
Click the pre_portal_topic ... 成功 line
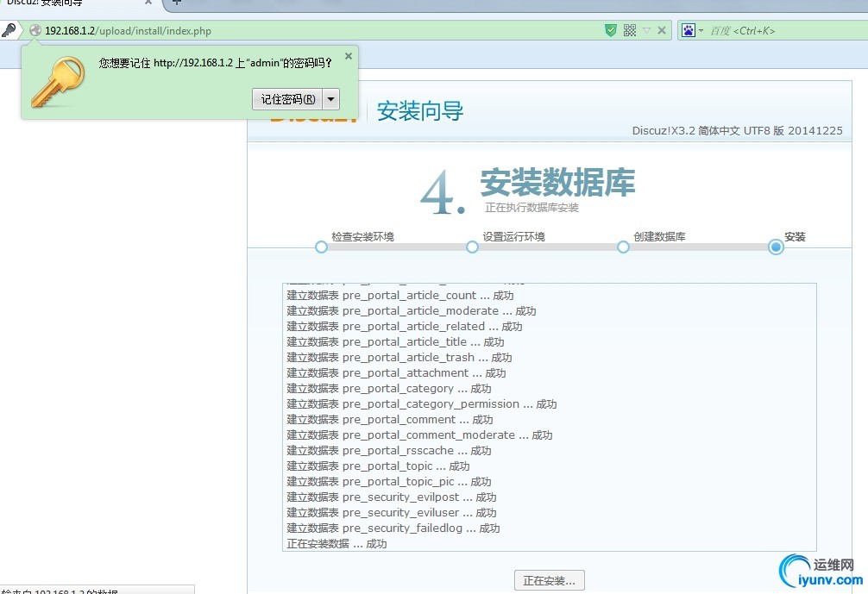point(378,466)
